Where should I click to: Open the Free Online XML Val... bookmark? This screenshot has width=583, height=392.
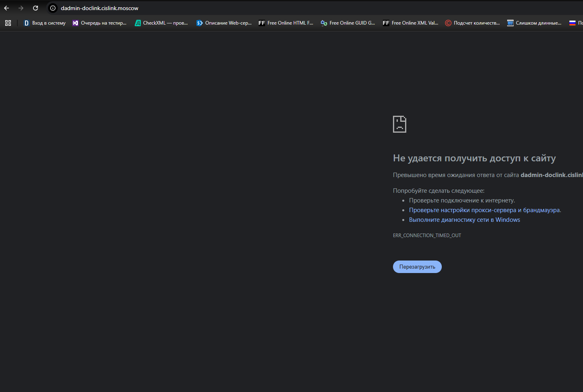[x=410, y=23]
